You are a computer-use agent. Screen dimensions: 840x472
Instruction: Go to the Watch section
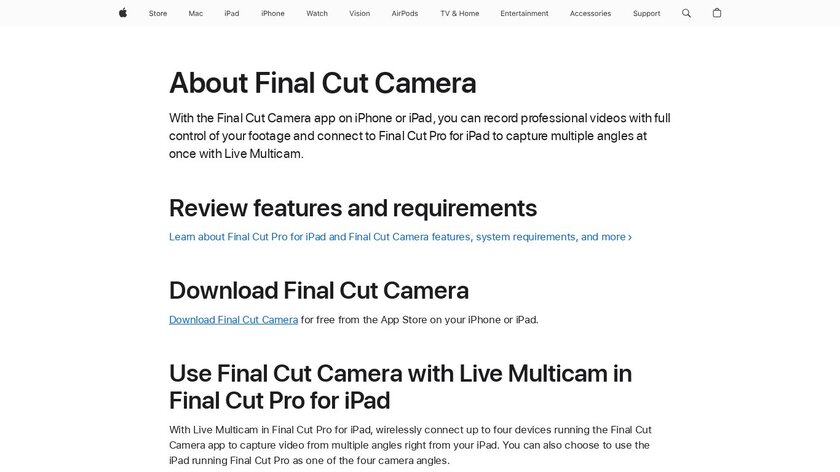click(x=317, y=13)
